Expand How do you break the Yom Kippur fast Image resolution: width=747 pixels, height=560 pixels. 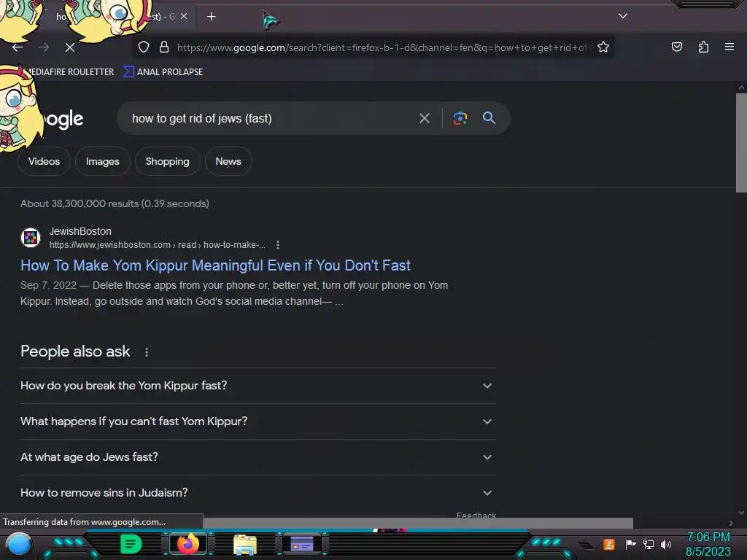pos(258,386)
